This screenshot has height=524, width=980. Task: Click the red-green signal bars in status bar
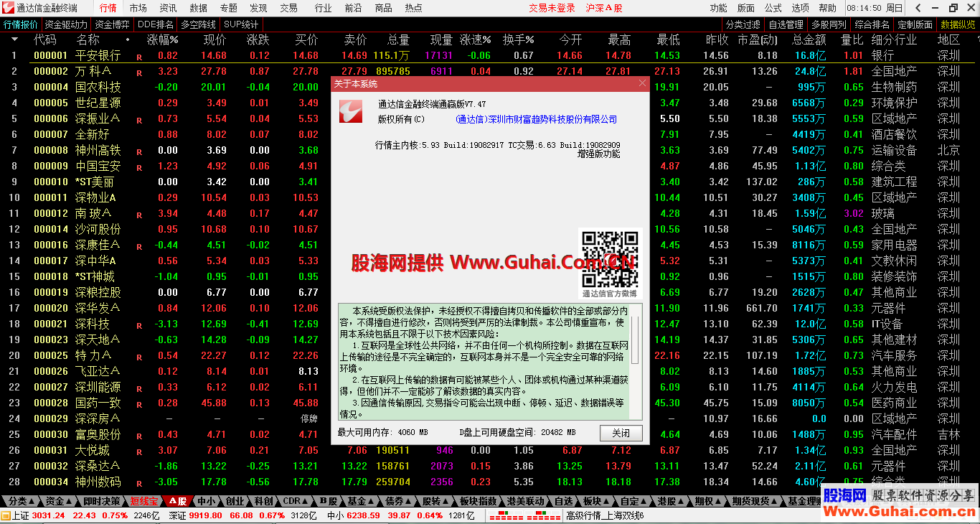pyautogui.click(x=523, y=515)
